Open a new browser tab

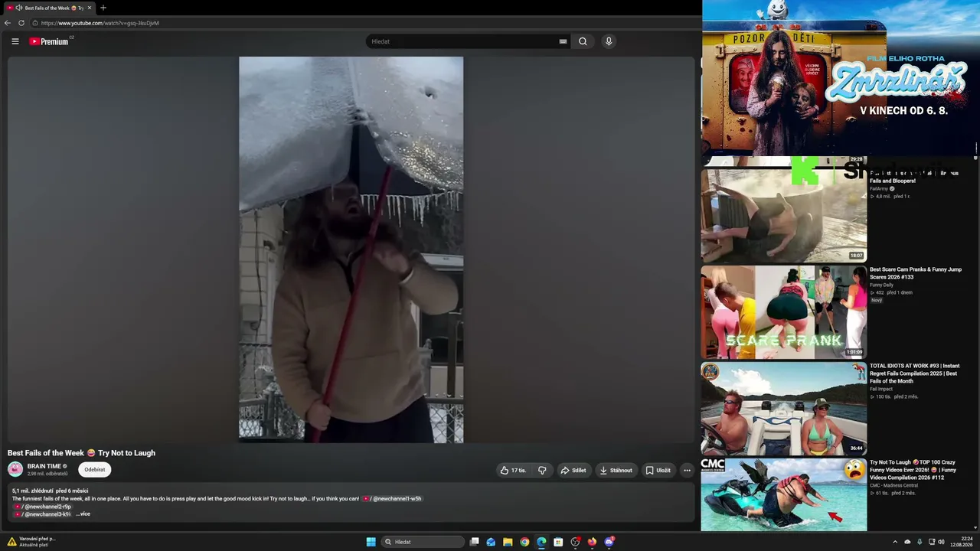pos(103,8)
